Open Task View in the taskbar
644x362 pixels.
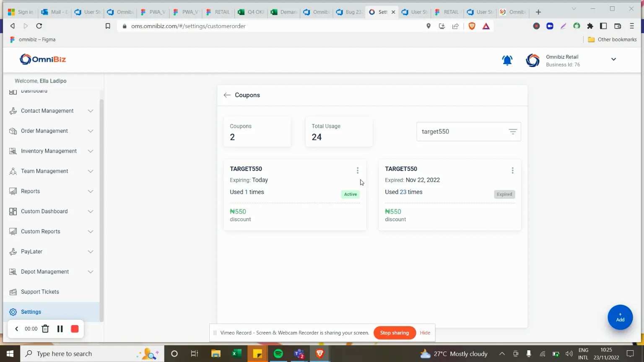[x=194, y=354]
